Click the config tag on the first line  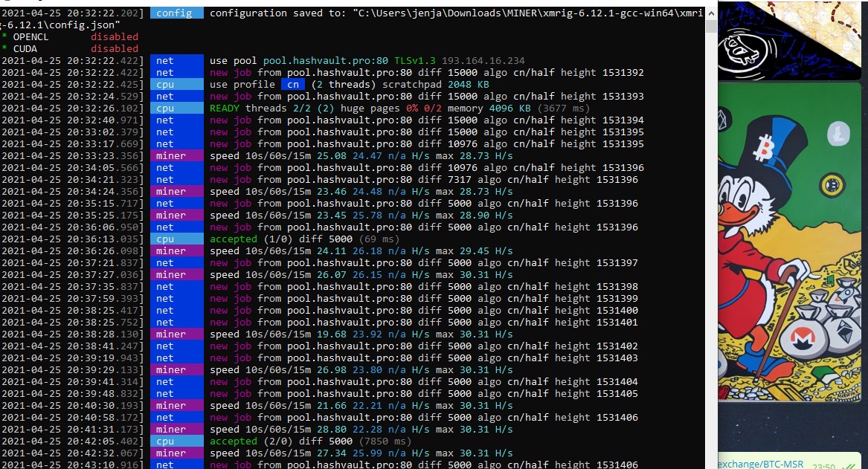coord(176,13)
